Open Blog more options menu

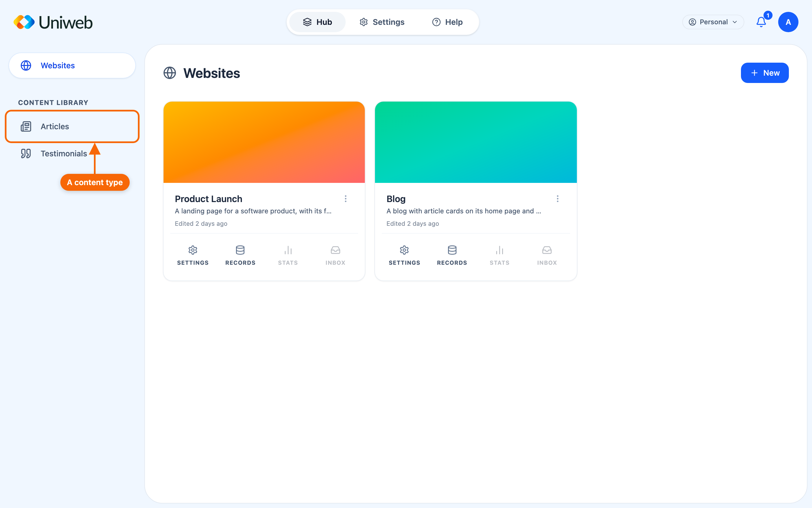pos(557,199)
